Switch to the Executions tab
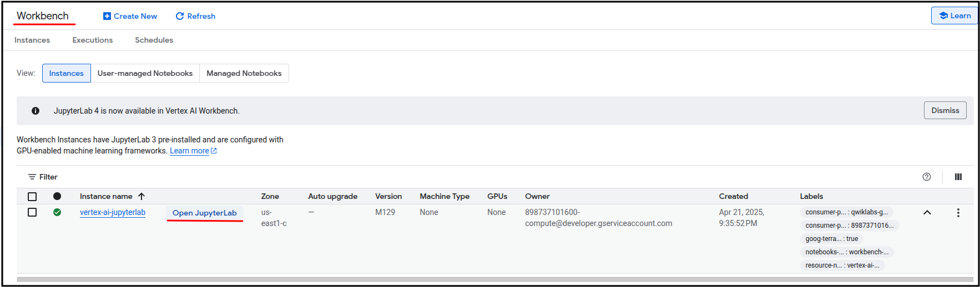The height and width of the screenshot is (287, 980). (93, 40)
